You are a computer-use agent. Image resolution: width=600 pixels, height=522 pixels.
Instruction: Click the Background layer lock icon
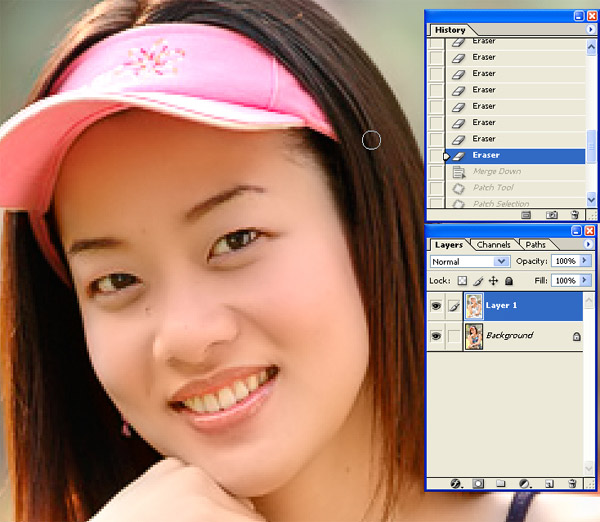tap(577, 336)
